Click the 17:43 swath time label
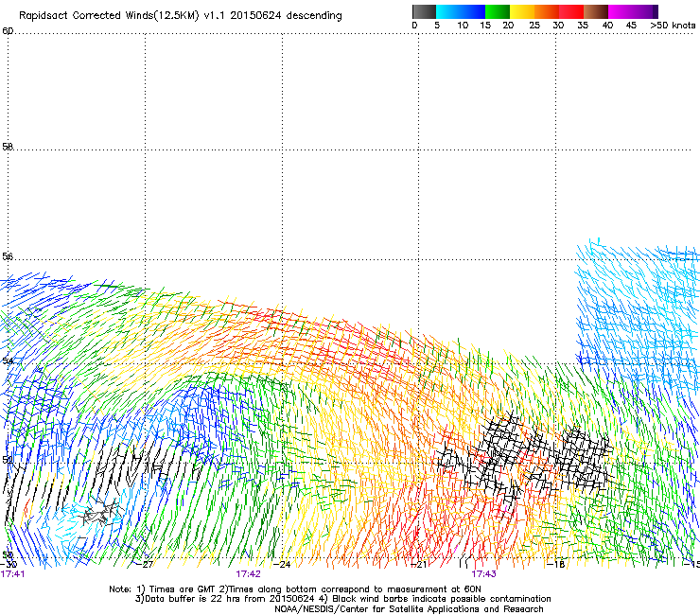Screen dimensions: 700x615 coord(484,574)
